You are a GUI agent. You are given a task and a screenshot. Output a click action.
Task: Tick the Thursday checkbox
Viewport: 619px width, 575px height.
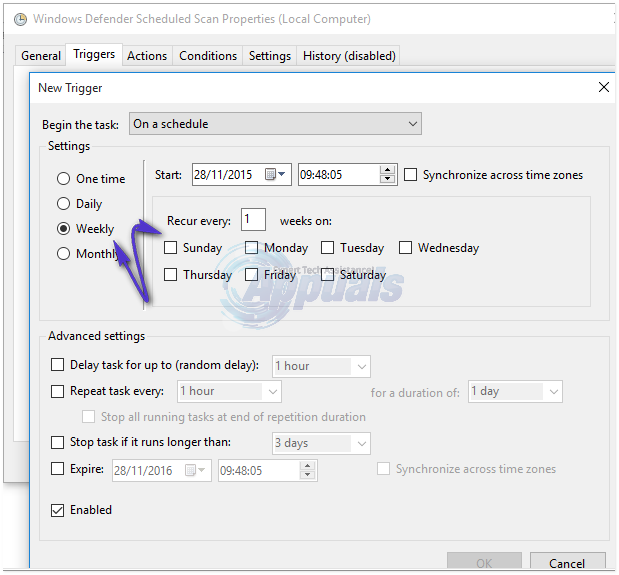point(171,275)
